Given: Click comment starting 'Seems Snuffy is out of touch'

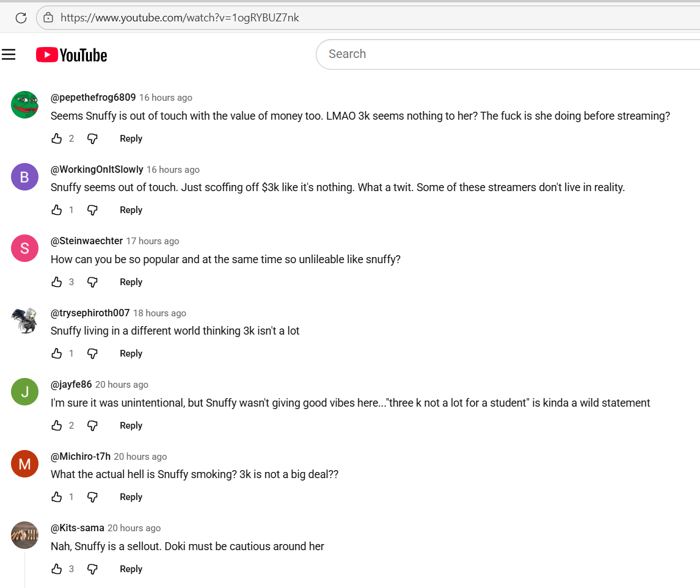Looking at the screenshot, I should coord(360,116).
